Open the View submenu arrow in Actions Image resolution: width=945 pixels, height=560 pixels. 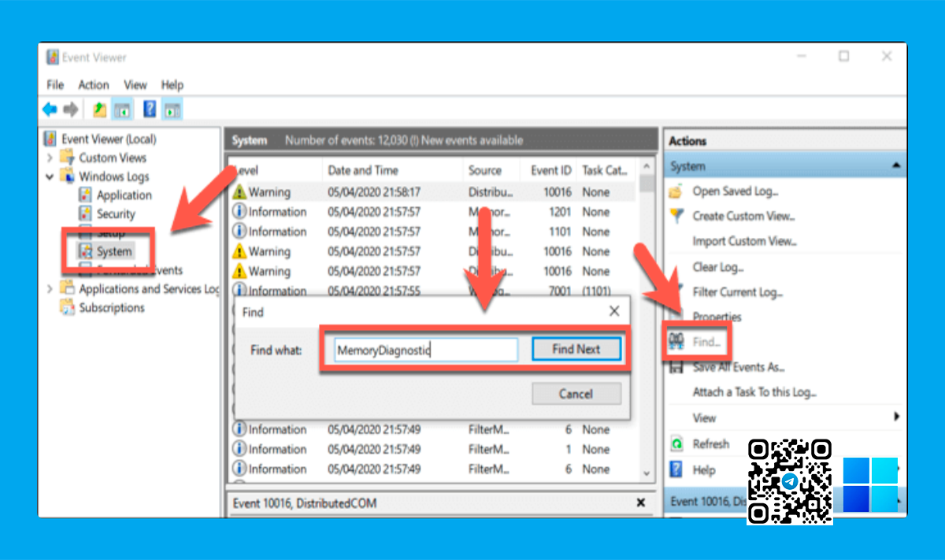click(x=896, y=417)
